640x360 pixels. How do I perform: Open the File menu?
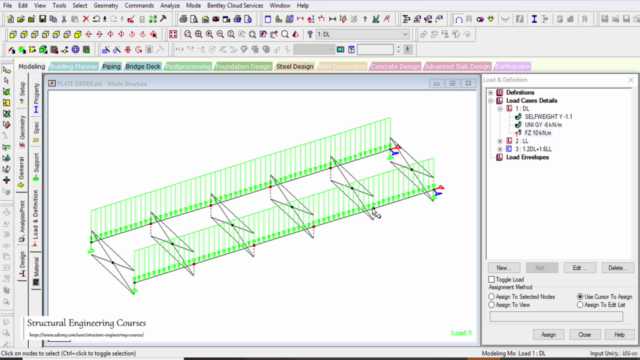click(7, 6)
